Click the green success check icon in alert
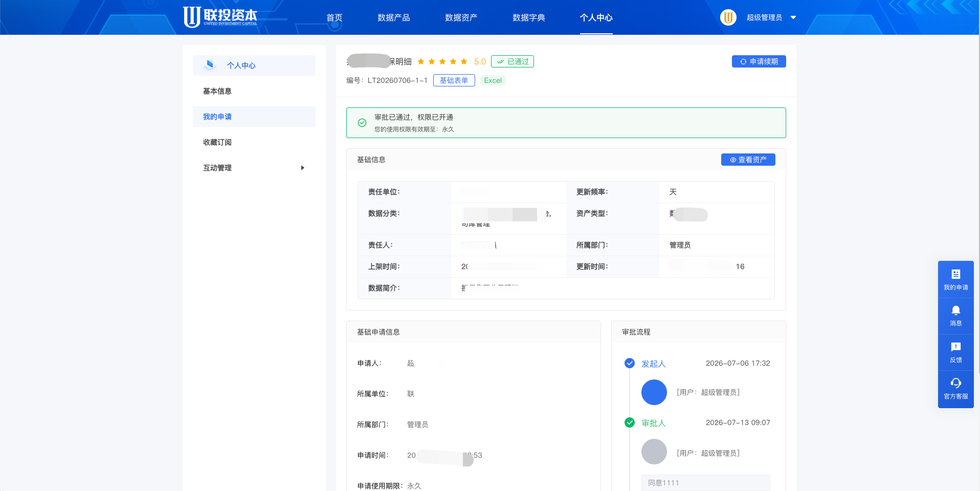Image resolution: width=980 pixels, height=491 pixels. point(362,123)
